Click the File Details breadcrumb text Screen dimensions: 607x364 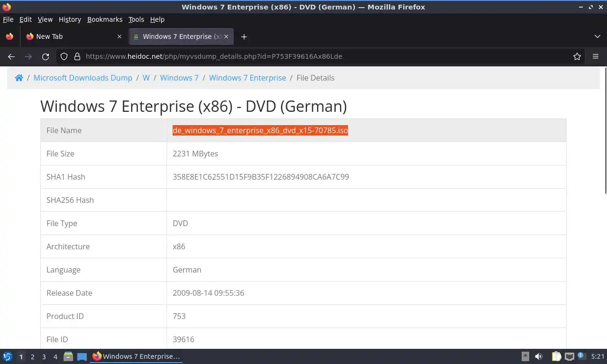(x=315, y=78)
